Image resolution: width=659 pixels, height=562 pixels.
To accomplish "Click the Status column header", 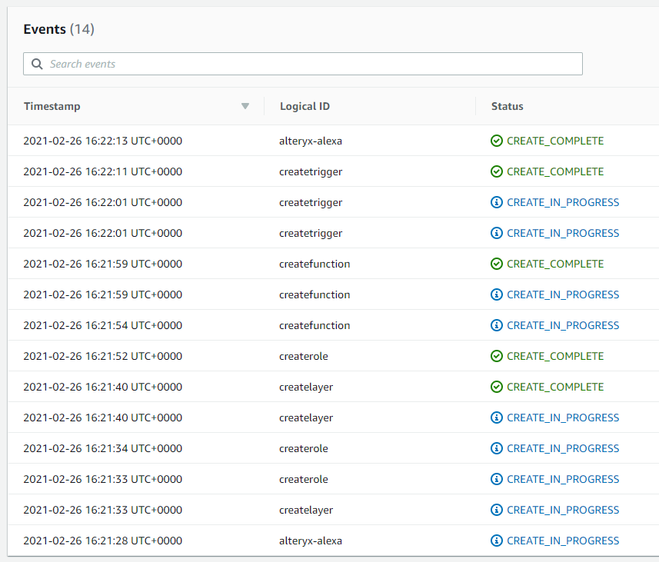I will tap(507, 106).
